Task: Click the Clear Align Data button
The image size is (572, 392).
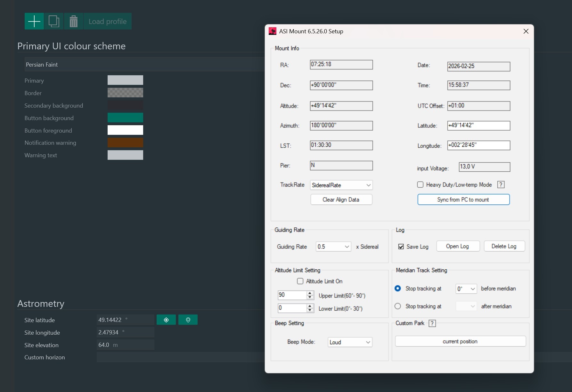Action: click(x=341, y=200)
